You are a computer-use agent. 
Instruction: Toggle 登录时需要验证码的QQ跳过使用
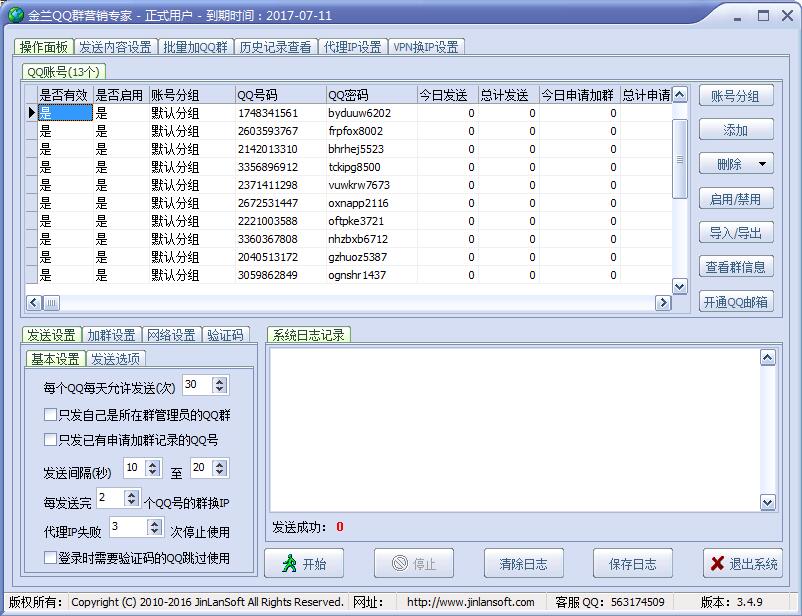(49, 559)
